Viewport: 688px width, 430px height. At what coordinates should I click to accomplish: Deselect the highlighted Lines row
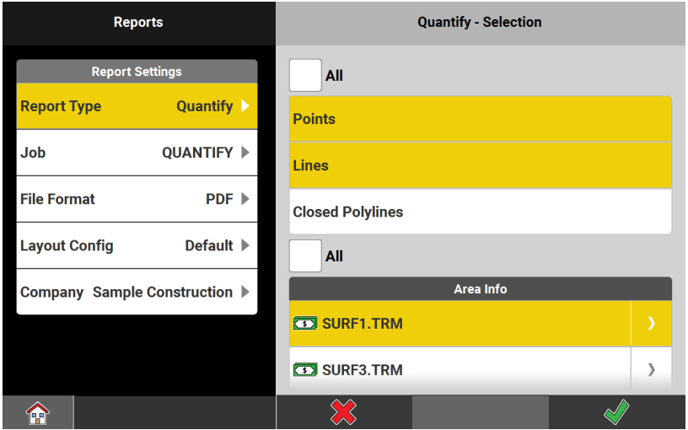coord(480,166)
